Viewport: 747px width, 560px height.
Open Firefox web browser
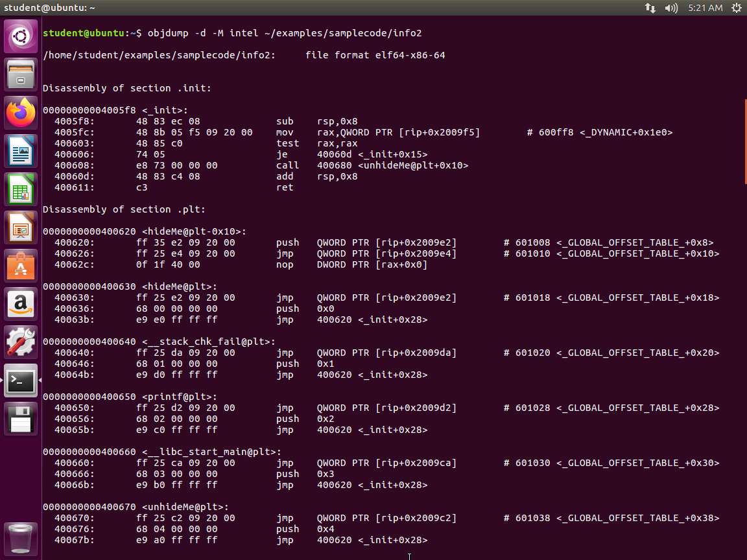(21, 113)
